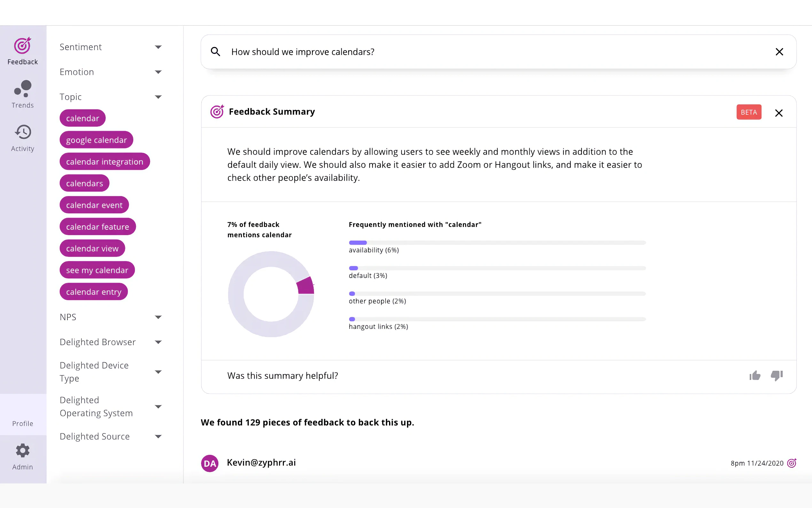Viewport: 812px width, 508px height.
Task: Clear the search query with X
Action: [779, 52]
